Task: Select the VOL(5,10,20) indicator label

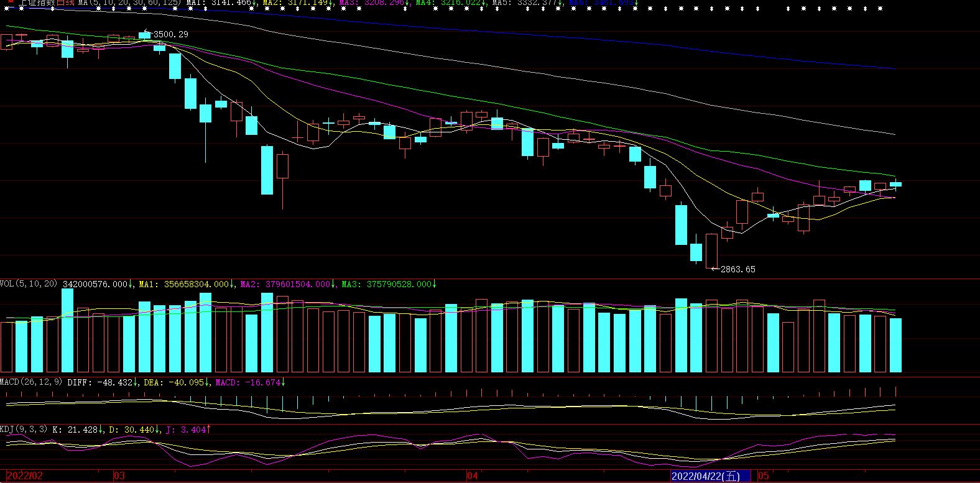Action: tap(29, 284)
